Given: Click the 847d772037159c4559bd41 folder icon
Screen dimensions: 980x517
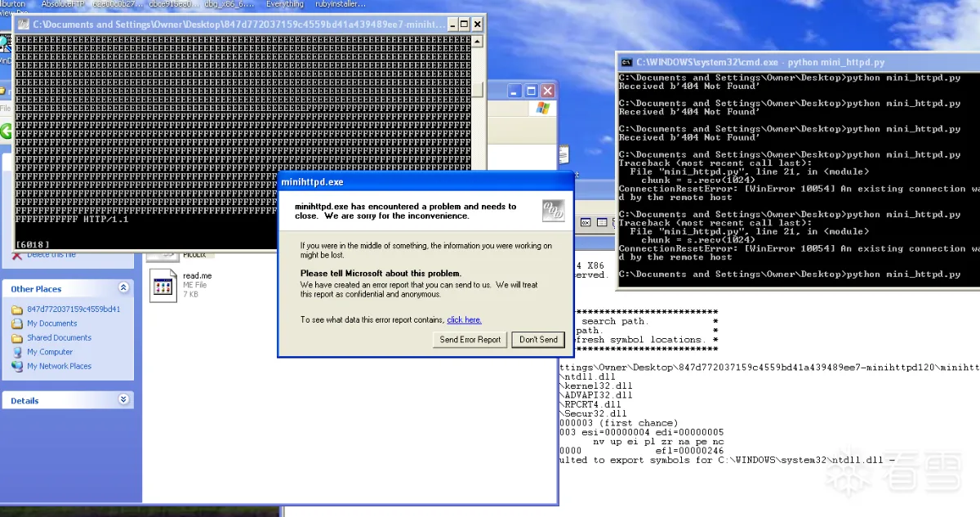Looking at the screenshot, I should (17, 310).
